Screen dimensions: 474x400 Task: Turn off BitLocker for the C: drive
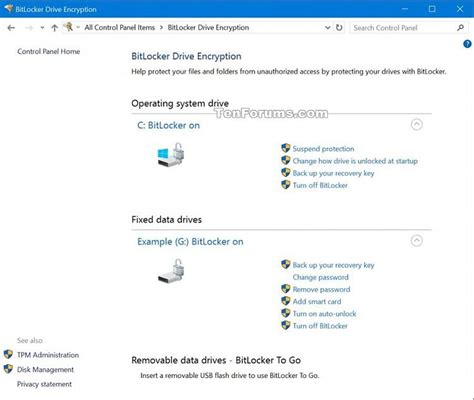320,185
